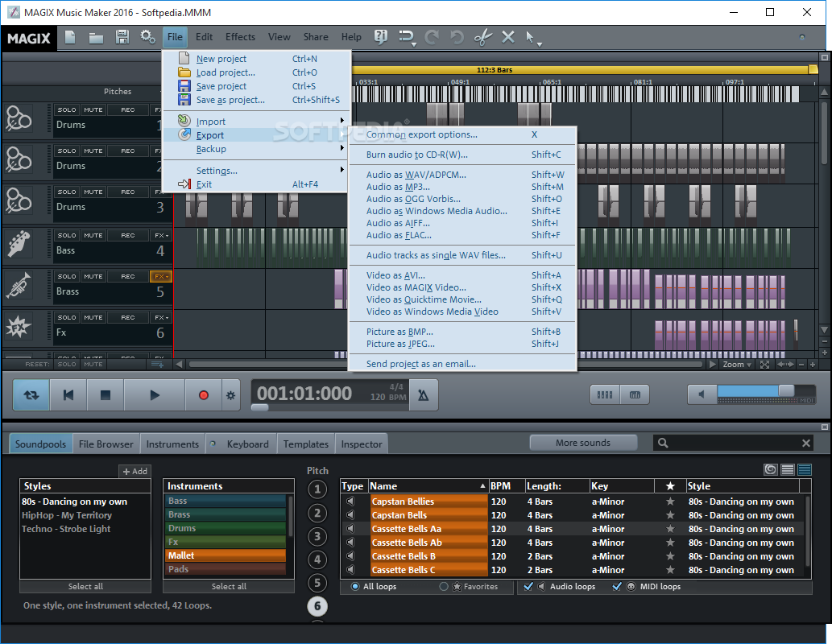The width and height of the screenshot is (832, 644).
Task: Choose Video as AVI... export option
Action: point(462,275)
